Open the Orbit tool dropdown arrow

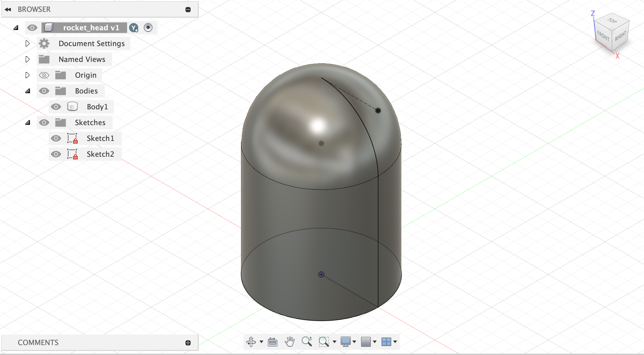[x=261, y=341]
